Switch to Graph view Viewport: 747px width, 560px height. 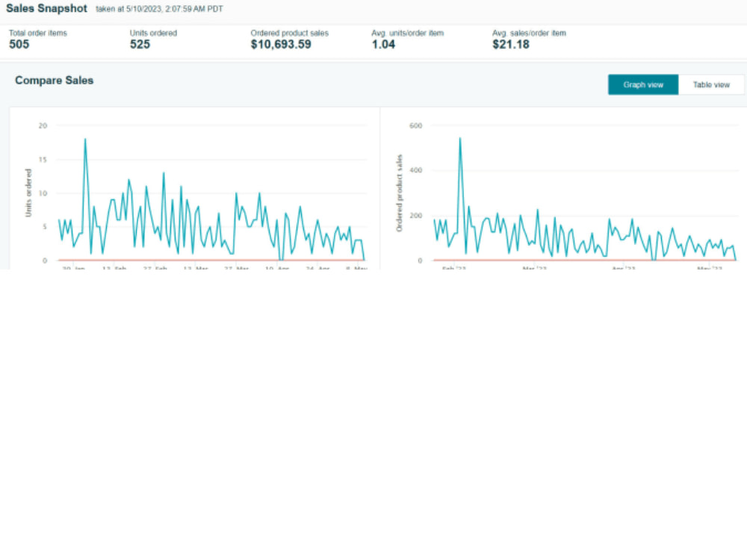pyautogui.click(x=642, y=85)
